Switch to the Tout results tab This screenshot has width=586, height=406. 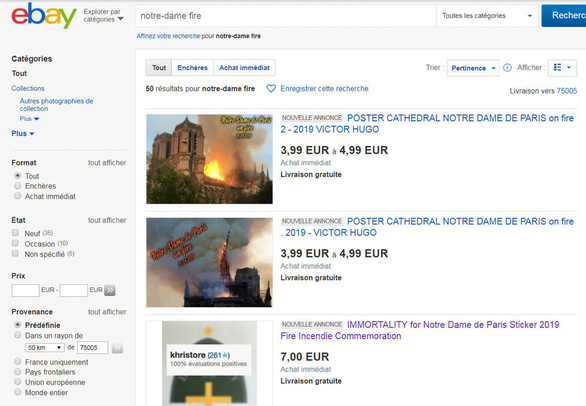(158, 68)
